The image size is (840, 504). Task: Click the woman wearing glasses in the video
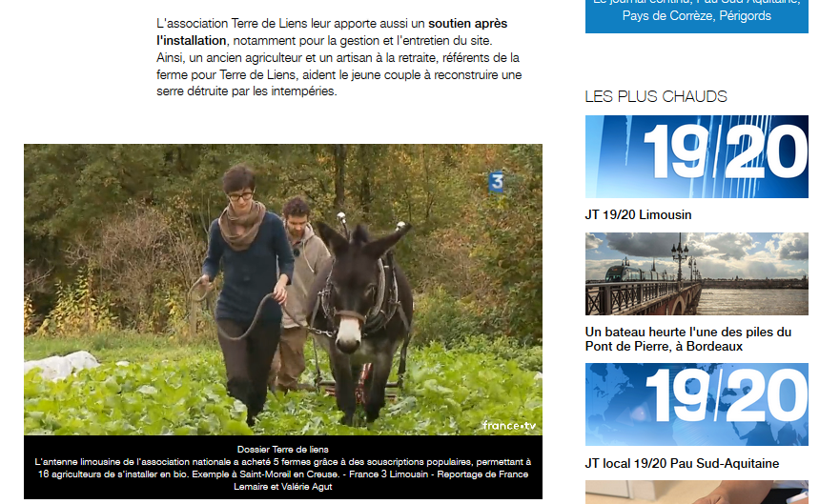click(248, 289)
